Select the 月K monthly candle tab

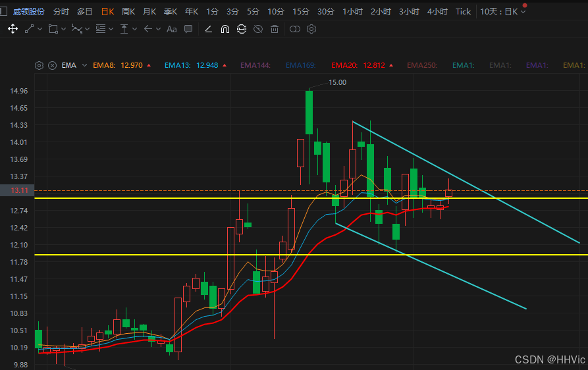[x=149, y=12]
